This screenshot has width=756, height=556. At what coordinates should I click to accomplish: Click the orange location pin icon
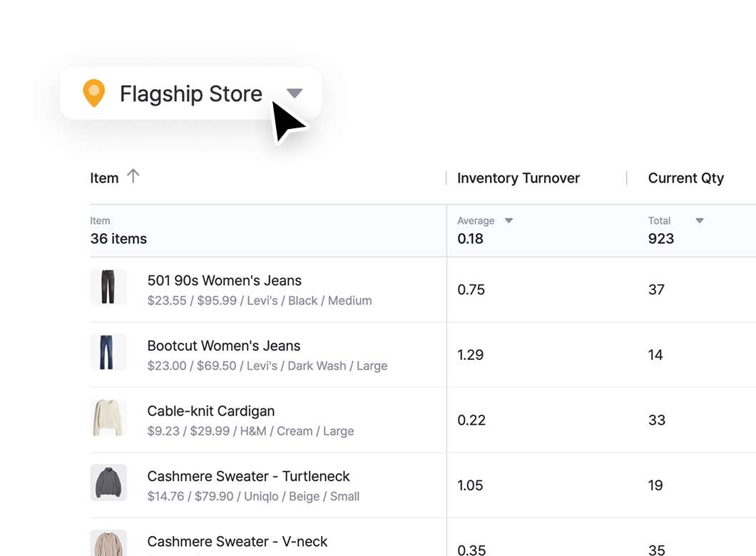pos(94,93)
